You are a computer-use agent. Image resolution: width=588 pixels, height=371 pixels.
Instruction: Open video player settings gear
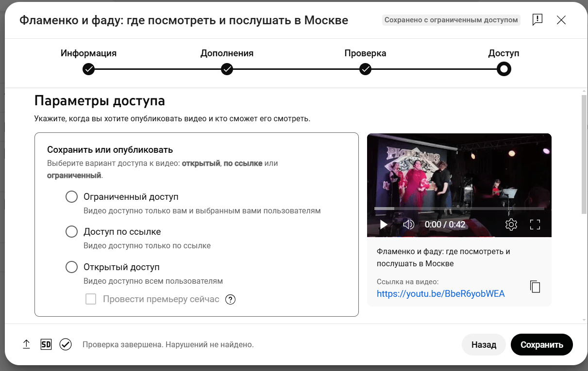(x=511, y=225)
